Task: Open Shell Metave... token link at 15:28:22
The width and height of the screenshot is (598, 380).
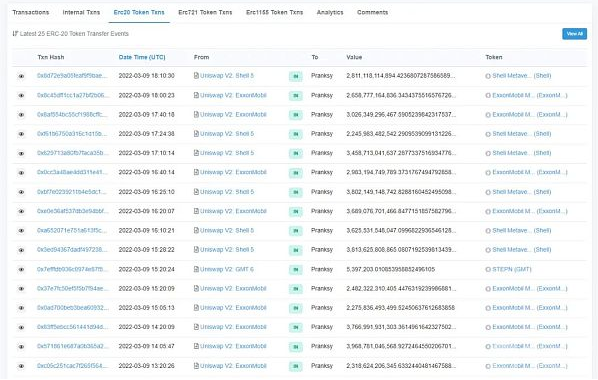Action: [x=522, y=250]
